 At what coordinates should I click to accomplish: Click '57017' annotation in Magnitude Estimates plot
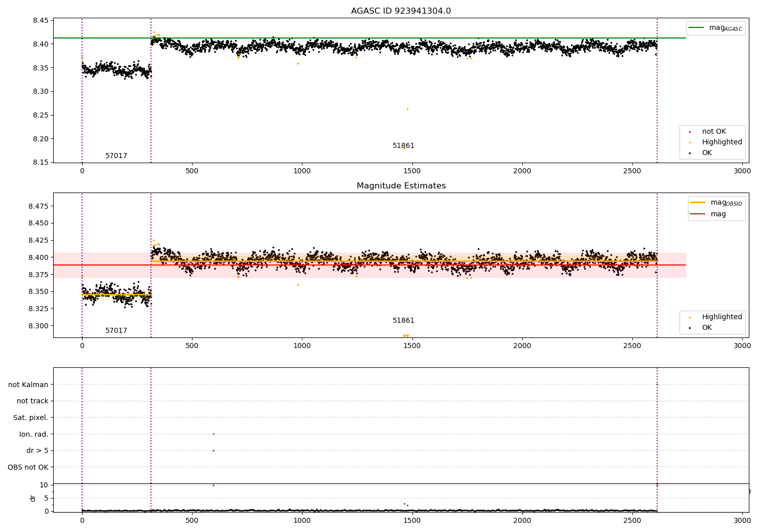[x=116, y=331]
